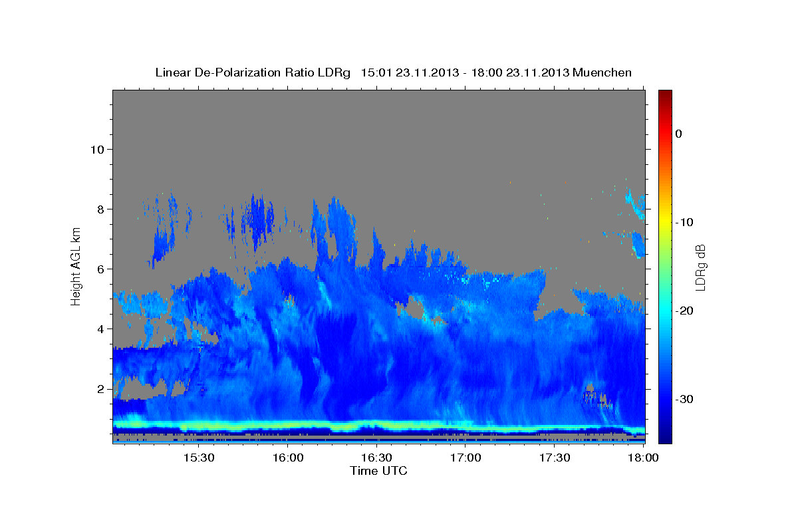Click the 'LDRg dB' colorbar label
The height and width of the screenshot is (532, 798).
point(700,267)
